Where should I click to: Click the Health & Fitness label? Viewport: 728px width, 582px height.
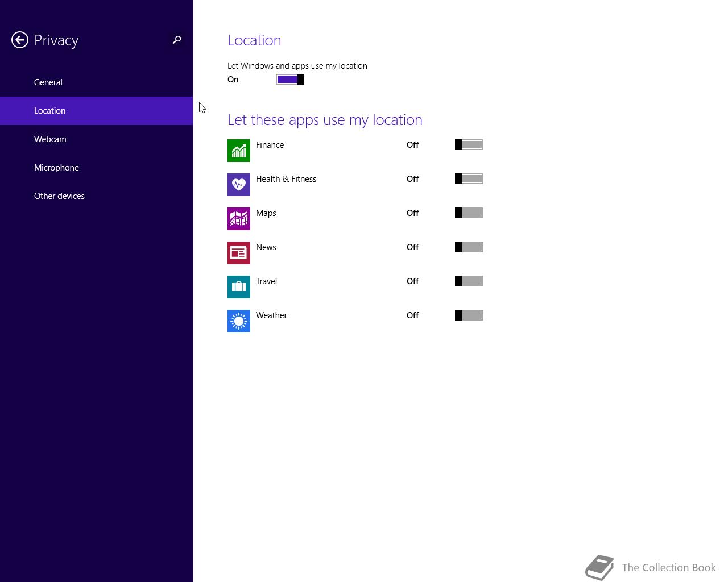pos(286,179)
